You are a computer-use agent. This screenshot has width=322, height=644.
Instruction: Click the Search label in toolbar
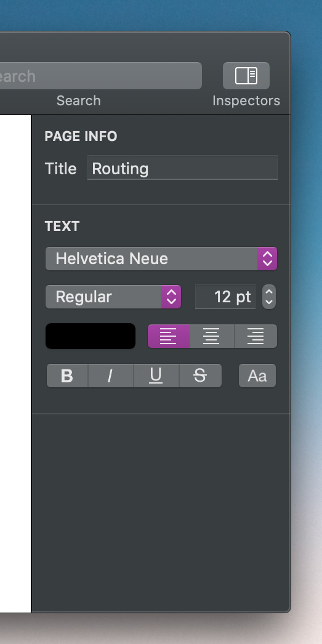tap(78, 100)
